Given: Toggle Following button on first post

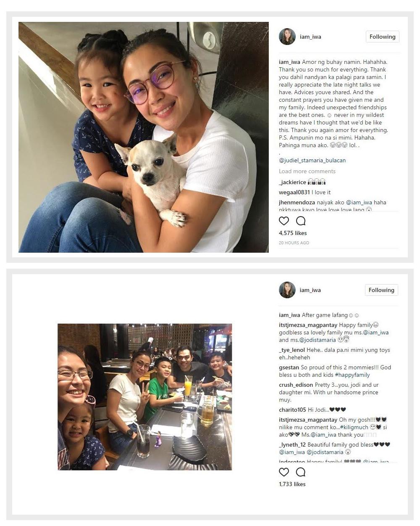Looking at the screenshot, I should [382, 37].
